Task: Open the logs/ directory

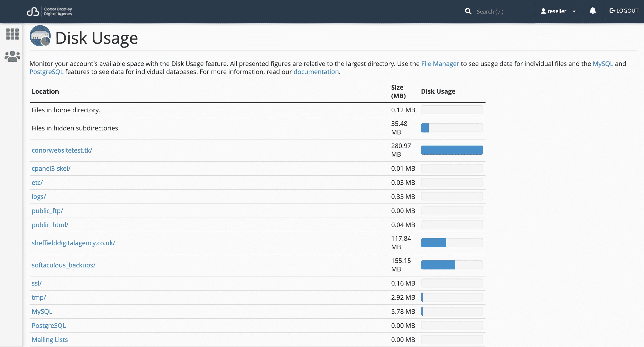Action: coord(39,197)
